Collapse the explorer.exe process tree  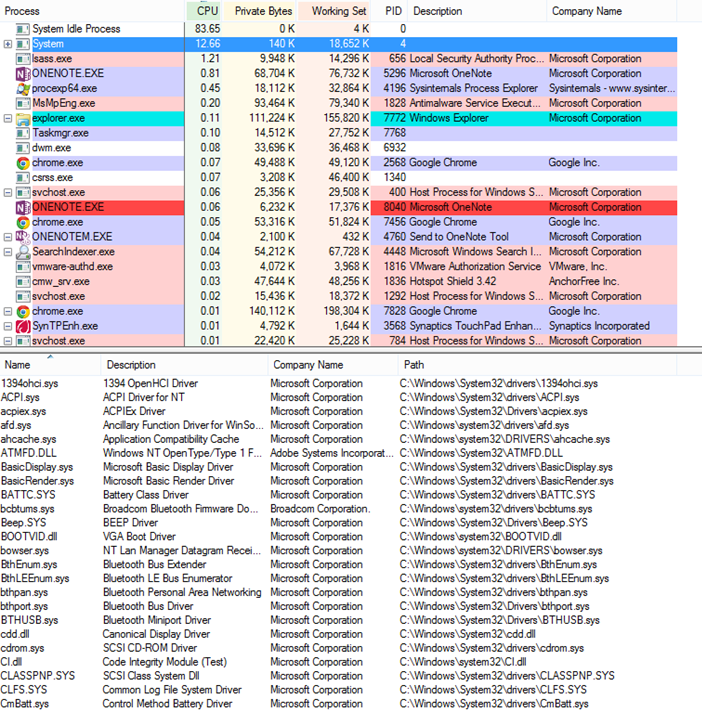coord(7,119)
